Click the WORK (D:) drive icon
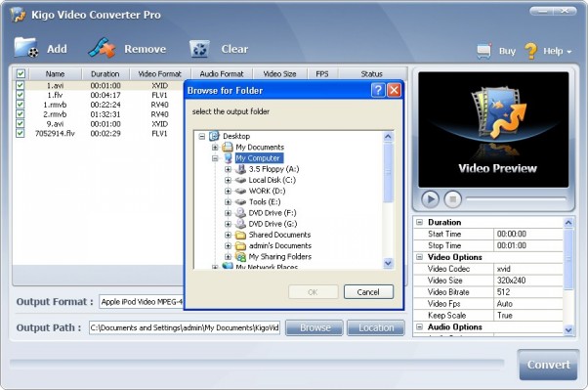 [x=240, y=191]
